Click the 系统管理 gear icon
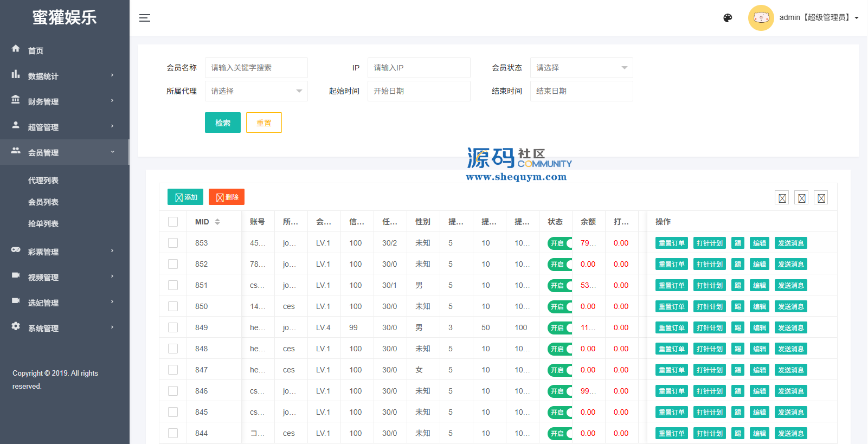 pos(16,326)
